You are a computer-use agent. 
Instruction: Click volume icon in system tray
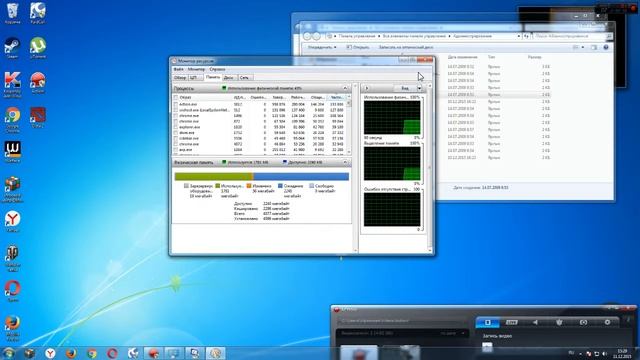[x=604, y=354]
